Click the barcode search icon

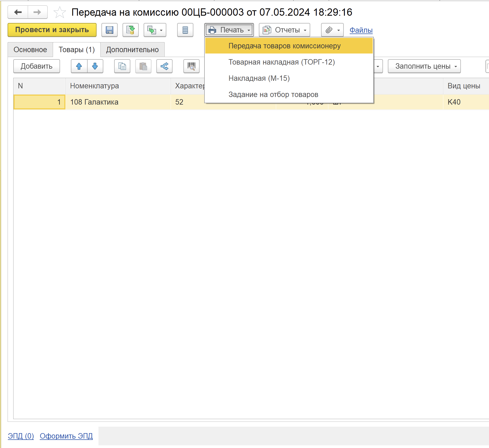click(x=191, y=66)
